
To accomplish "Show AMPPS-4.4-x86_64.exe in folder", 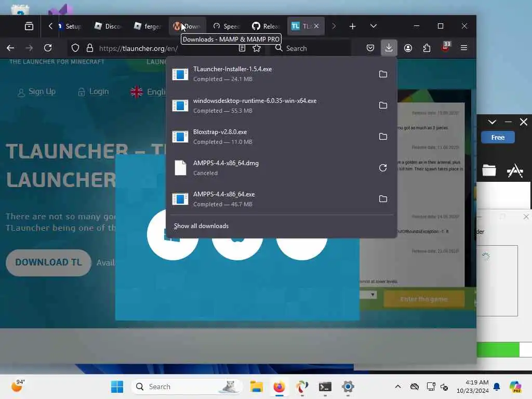I will point(383,199).
